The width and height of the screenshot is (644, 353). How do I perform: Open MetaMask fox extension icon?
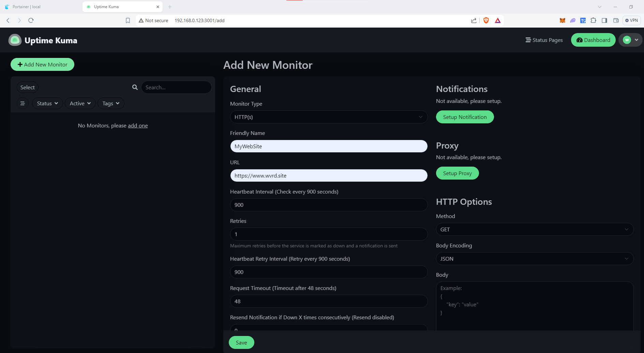click(x=563, y=20)
